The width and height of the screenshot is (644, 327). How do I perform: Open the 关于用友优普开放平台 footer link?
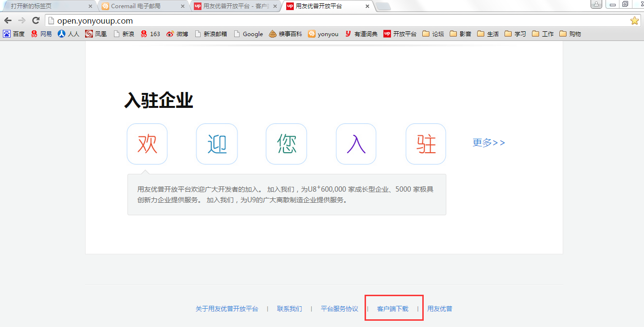pos(227,309)
